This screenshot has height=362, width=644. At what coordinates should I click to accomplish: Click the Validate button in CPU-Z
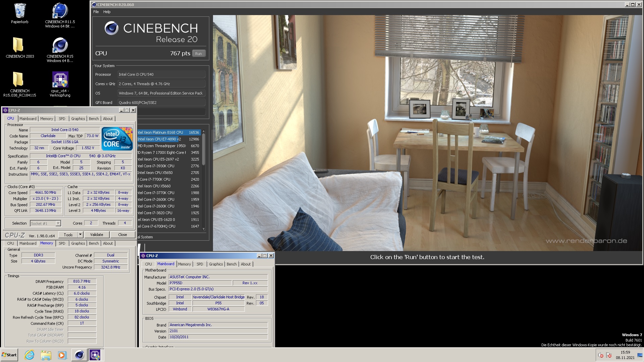[97, 235]
